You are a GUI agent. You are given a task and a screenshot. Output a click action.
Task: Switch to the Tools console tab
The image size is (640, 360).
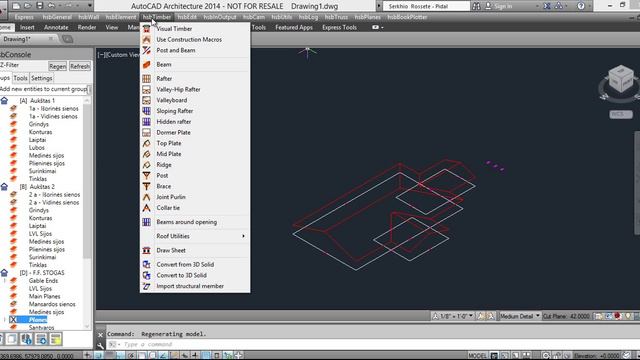pos(20,78)
